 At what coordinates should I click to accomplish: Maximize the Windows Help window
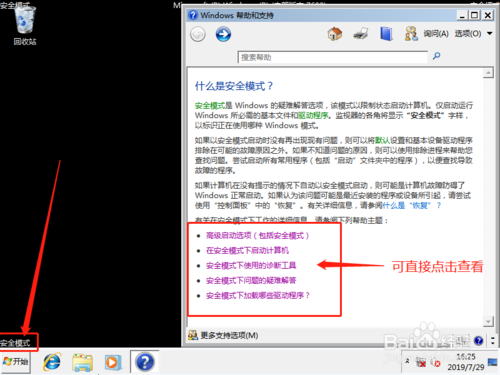pos(474,15)
